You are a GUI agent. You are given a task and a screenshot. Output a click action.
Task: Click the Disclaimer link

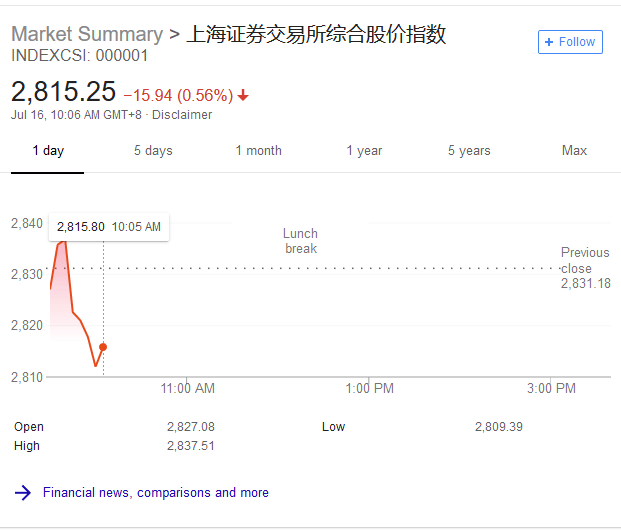[181, 115]
